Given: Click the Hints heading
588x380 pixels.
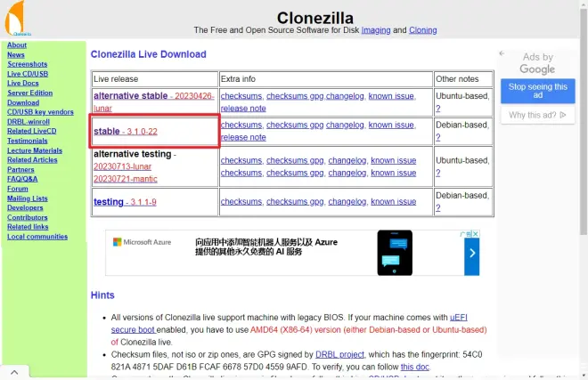Looking at the screenshot, I should (x=102, y=295).
